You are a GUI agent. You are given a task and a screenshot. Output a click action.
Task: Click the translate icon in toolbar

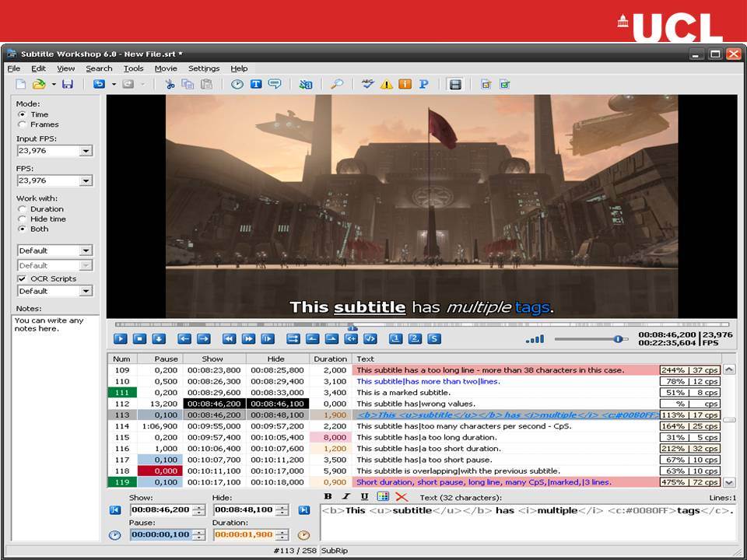click(305, 85)
